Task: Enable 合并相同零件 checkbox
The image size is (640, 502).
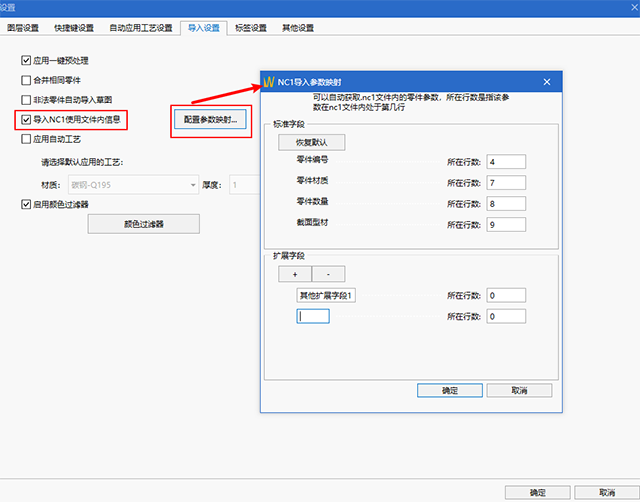Action: pyautogui.click(x=26, y=80)
